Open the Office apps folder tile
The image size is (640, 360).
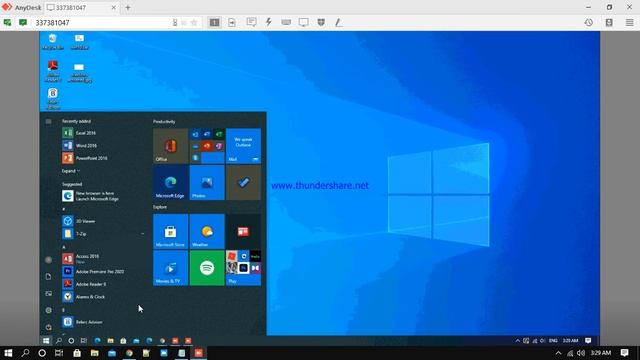point(207,146)
